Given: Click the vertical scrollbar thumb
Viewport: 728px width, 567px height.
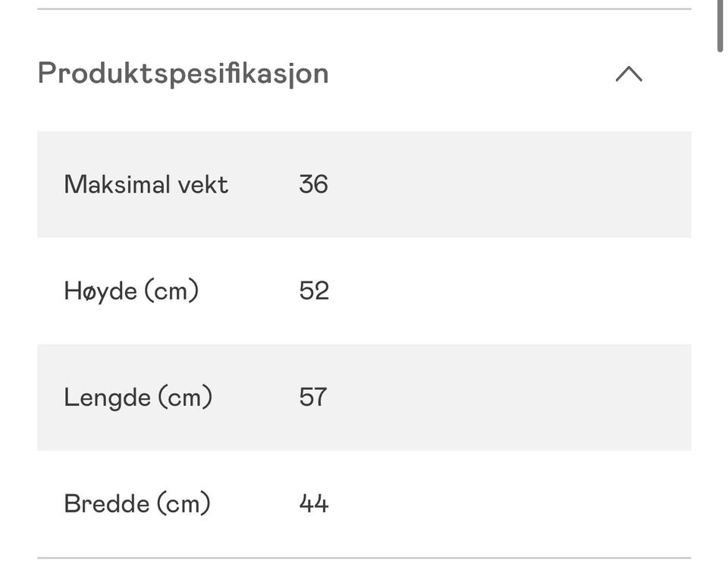Looking at the screenshot, I should pyautogui.click(x=720, y=26).
